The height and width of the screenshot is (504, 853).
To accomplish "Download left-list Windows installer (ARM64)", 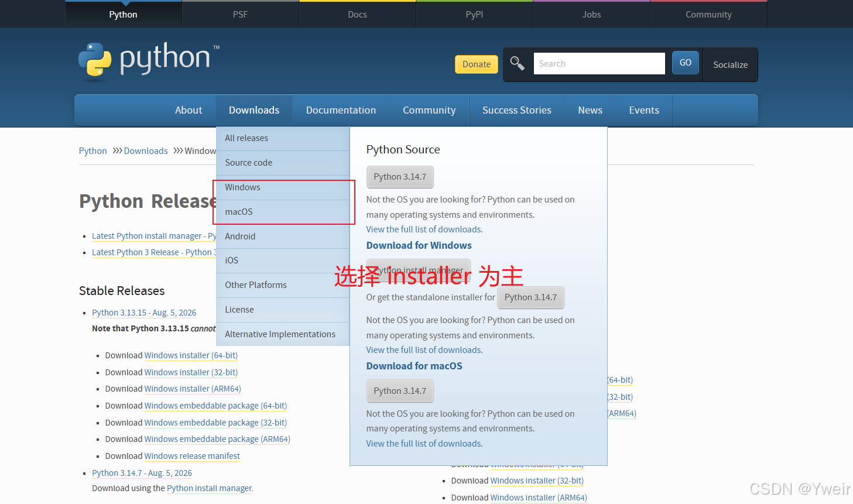I will coord(193,389).
